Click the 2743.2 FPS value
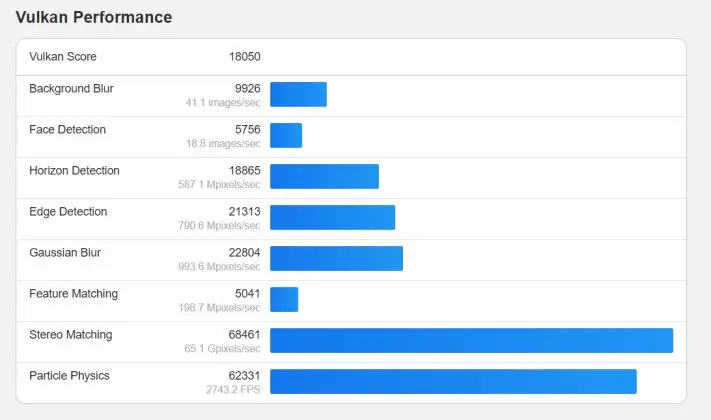This screenshot has width=711, height=420. tap(234, 390)
